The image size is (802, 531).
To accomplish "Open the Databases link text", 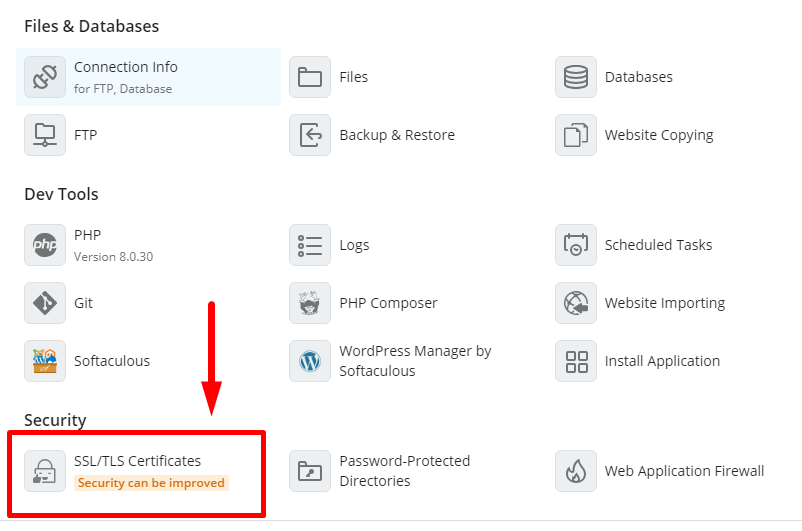I will (x=639, y=77).
